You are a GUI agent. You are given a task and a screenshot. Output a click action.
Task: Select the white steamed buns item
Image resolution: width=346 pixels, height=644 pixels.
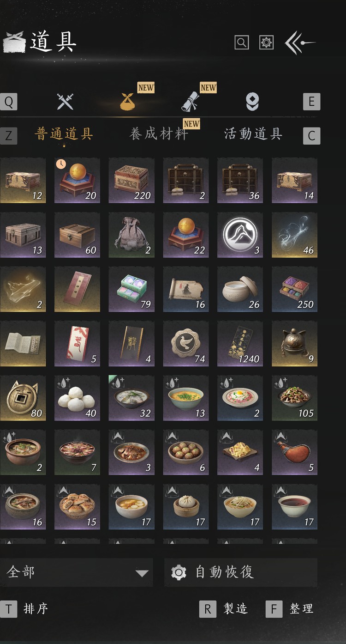click(x=77, y=398)
